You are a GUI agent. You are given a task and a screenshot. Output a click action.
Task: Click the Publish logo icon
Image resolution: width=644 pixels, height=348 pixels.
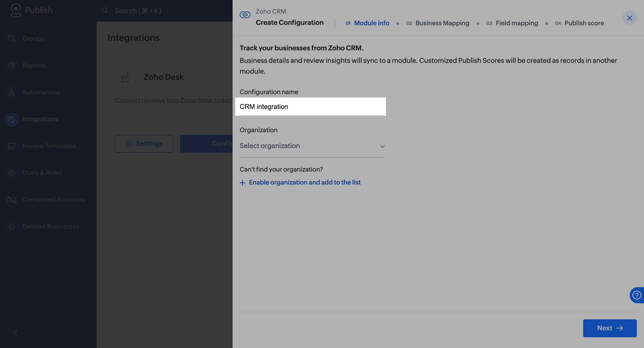pyautogui.click(x=16, y=10)
